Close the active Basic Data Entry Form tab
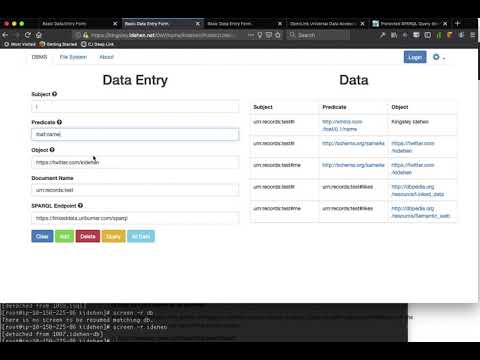 click(198, 24)
